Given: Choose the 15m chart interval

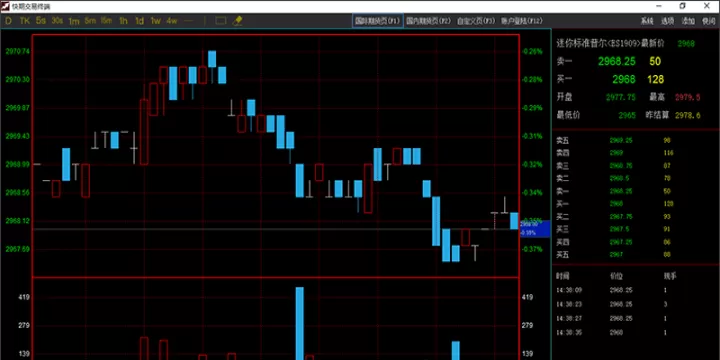Looking at the screenshot, I should (107, 21).
